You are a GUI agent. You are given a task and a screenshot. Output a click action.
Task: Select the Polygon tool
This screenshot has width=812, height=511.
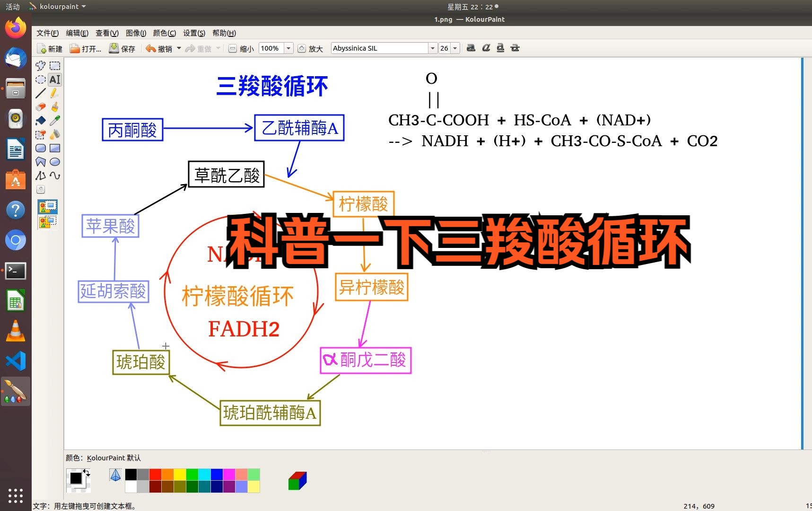pos(41,162)
